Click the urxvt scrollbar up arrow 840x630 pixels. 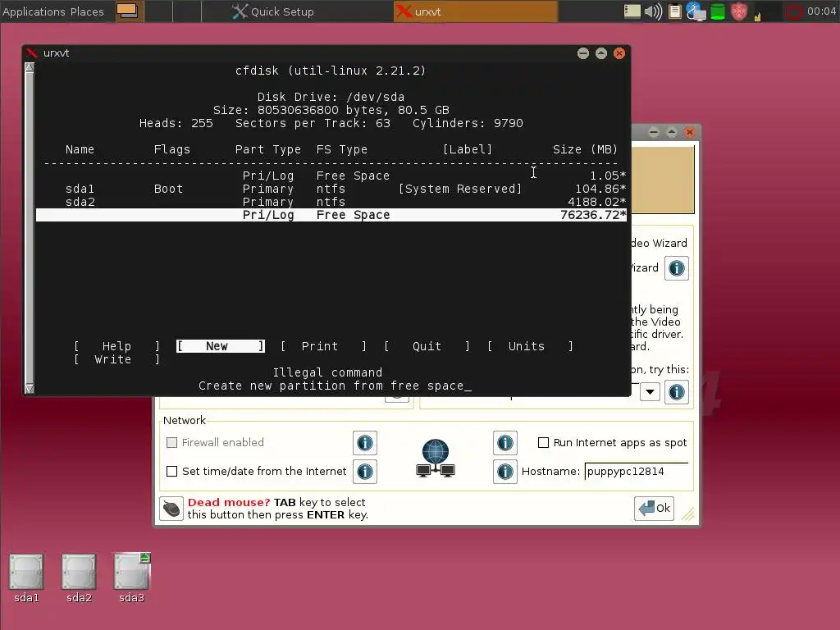(30, 67)
